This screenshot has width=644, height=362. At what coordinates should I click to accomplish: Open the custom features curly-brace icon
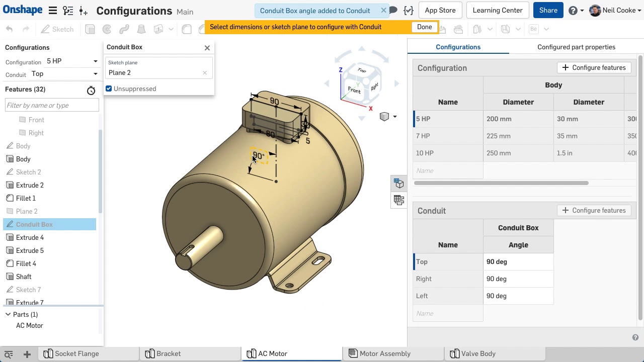tap(409, 10)
